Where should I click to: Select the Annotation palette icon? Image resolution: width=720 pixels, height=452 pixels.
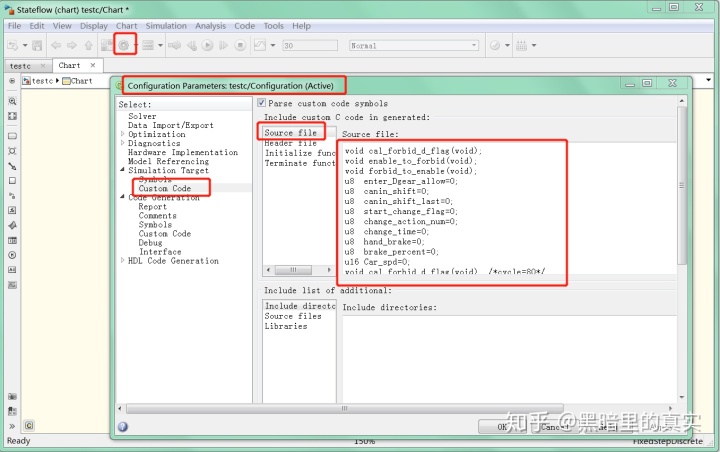coord(12,270)
